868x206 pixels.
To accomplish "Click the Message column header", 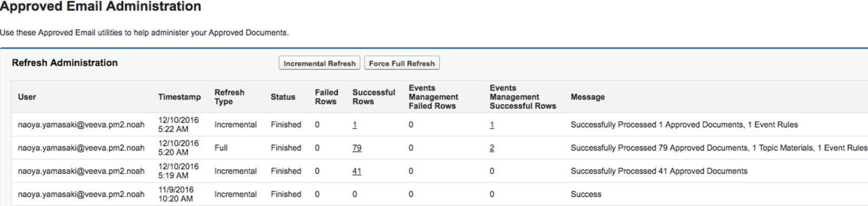I will point(588,97).
